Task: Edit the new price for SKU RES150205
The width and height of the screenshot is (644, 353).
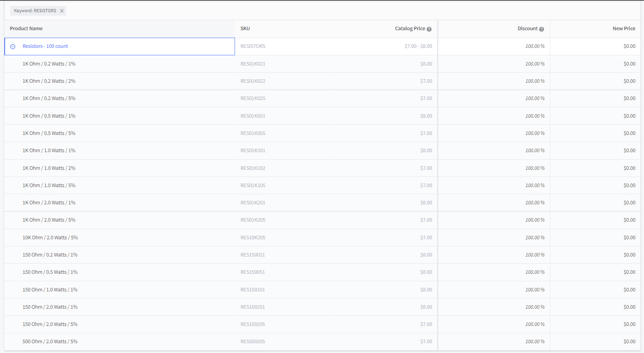Action: 595,324
